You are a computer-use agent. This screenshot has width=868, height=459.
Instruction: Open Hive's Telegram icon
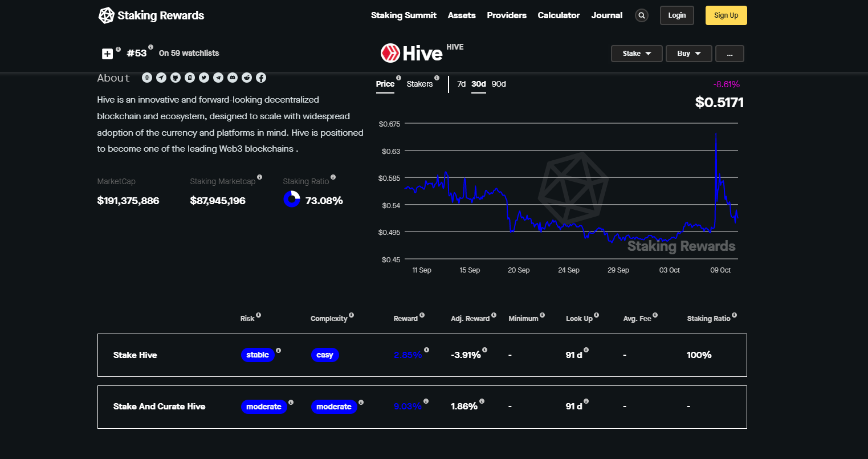tap(218, 78)
